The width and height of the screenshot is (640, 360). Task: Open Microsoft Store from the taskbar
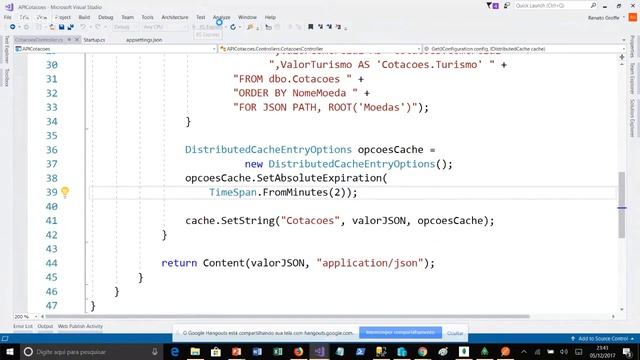[x=216, y=351]
